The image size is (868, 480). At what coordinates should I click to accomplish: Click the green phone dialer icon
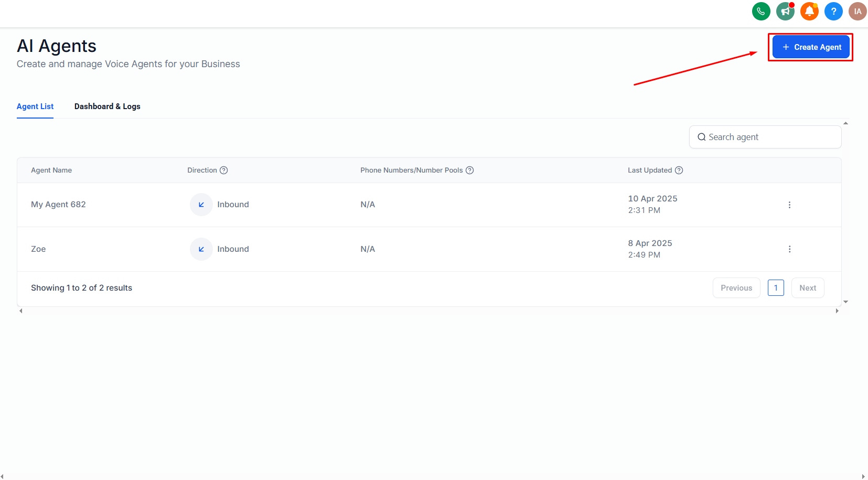761,11
